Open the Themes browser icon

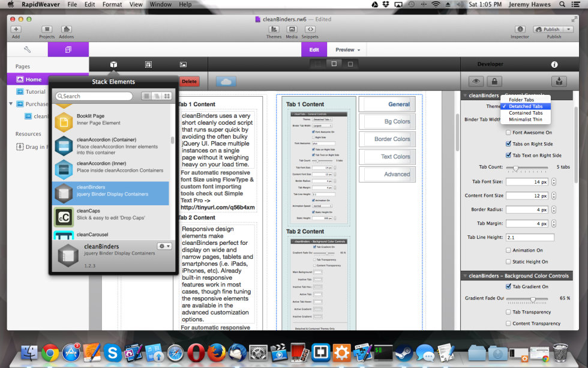point(274,29)
